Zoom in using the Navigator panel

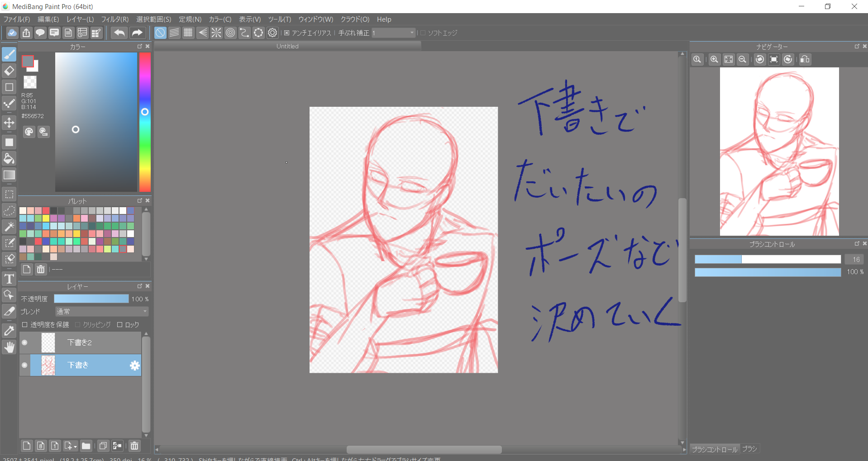coord(714,60)
